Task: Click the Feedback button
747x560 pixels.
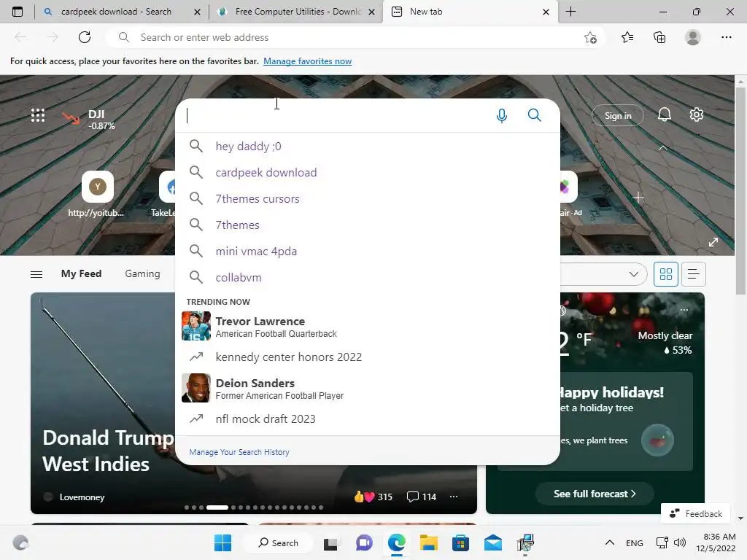Action: coord(695,513)
